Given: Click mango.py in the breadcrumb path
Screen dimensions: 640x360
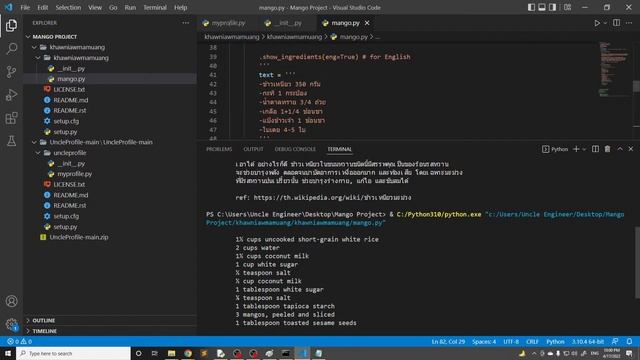Looking at the screenshot, I should (353, 37).
